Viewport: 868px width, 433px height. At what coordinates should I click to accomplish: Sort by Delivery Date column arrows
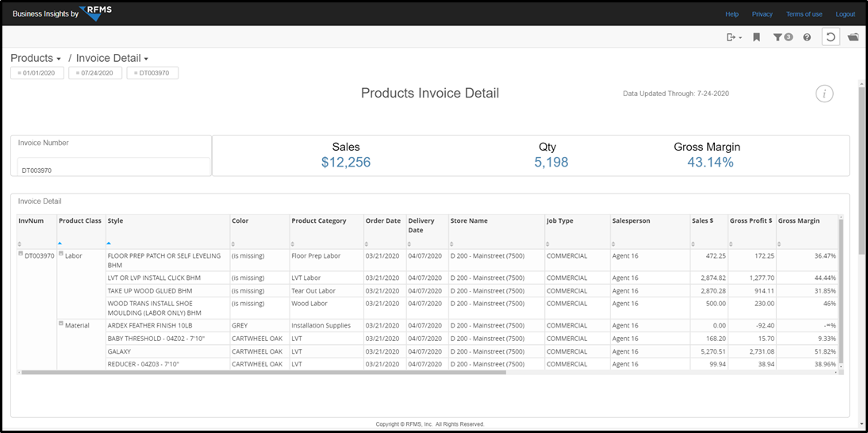tap(410, 243)
